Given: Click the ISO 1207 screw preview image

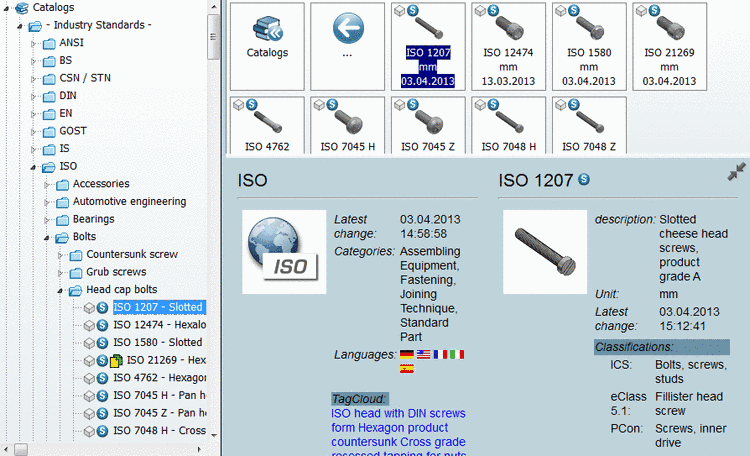Looking at the screenshot, I should [x=545, y=252].
